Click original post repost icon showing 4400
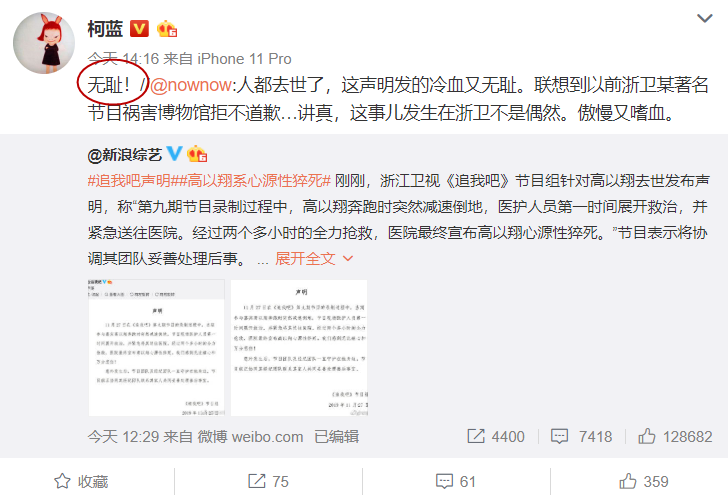The image size is (728, 500). coord(496,436)
